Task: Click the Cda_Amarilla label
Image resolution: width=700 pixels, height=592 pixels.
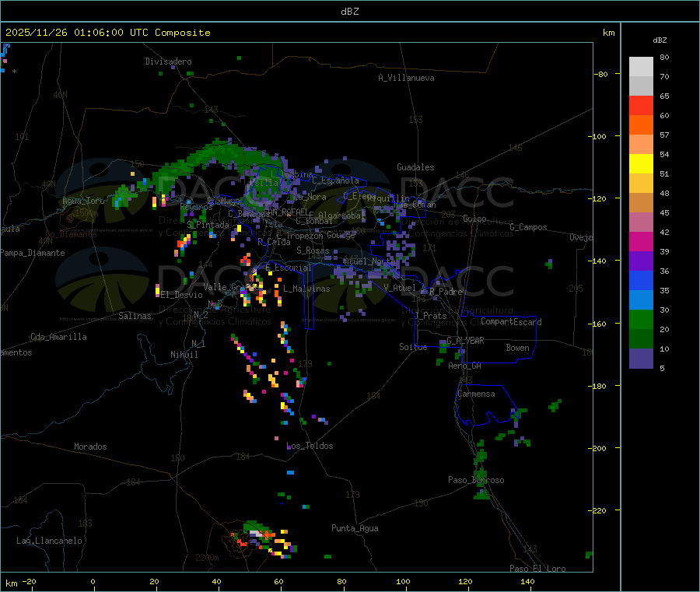Action: 58,337
